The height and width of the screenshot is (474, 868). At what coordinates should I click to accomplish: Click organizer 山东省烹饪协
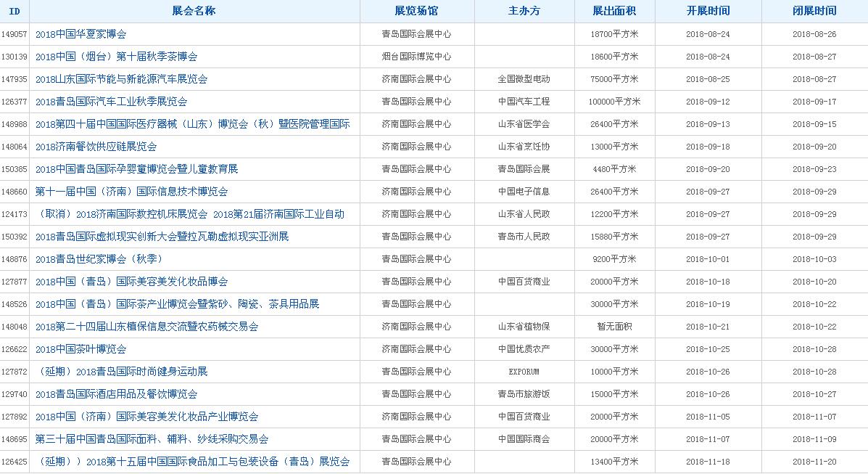(x=524, y=147)
